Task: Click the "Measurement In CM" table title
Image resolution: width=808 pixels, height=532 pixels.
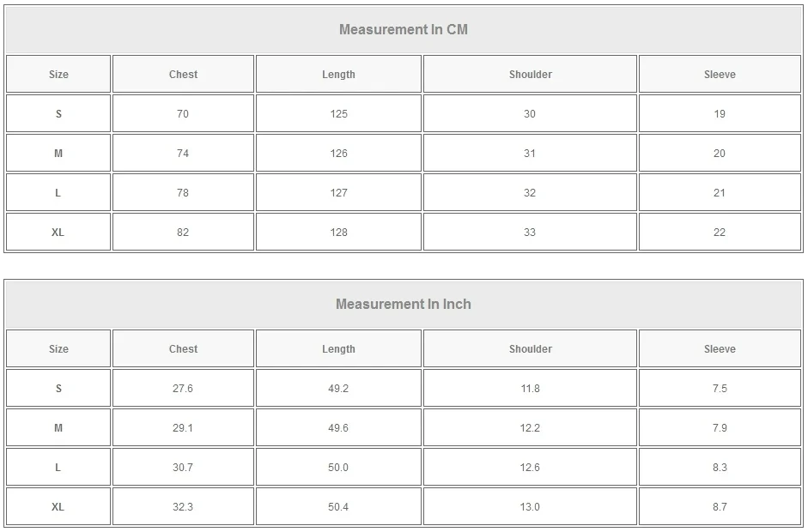Action: (x=404, y=29)
